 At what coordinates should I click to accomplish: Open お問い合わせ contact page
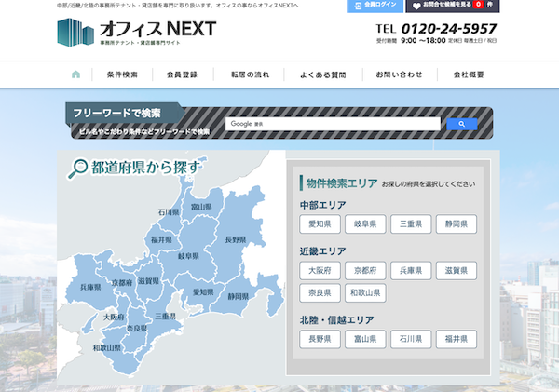[399, 74]
